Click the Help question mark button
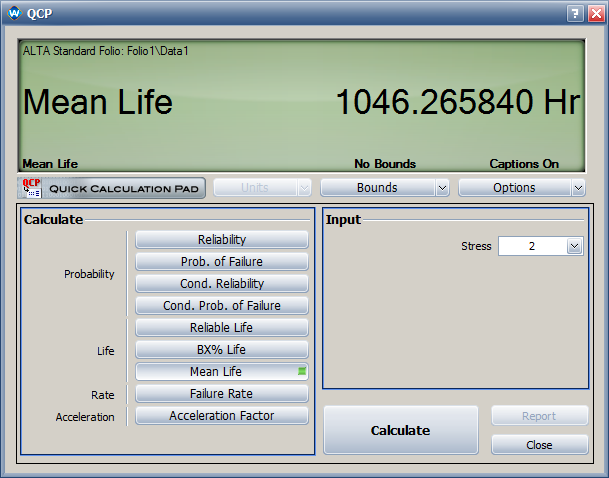This screenshot has width=609, height=478. (575, 14)
